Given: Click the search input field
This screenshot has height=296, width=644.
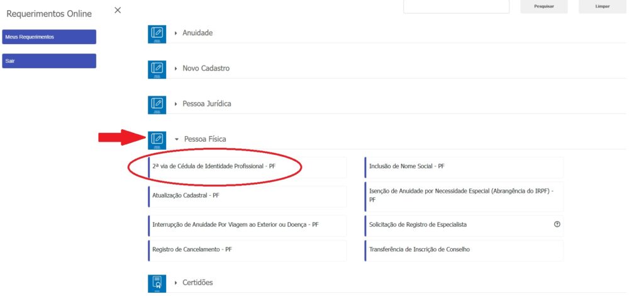Looking at the screenshot, I should (x=455, y=6).
